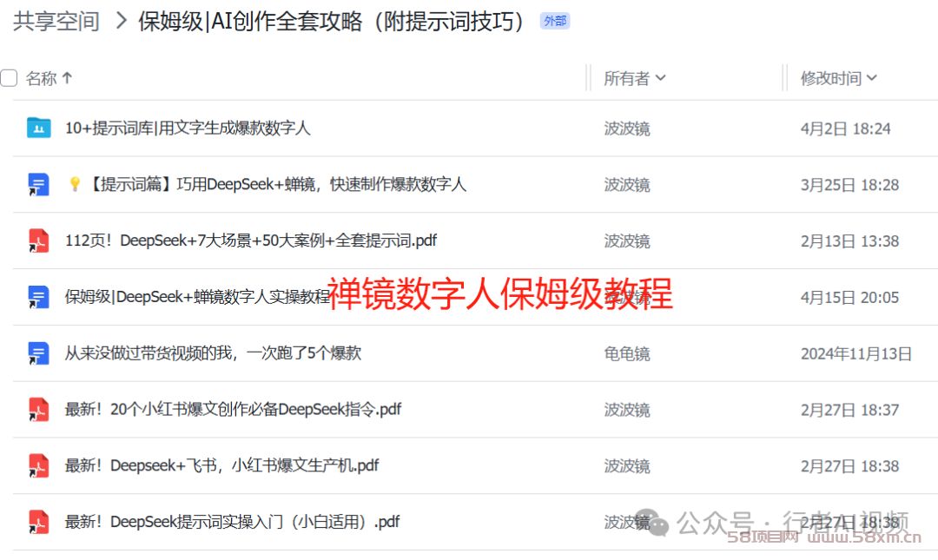Click owner 波波镜 in the 112页！ row
The width and height of the screenshot is (938, 560).
pyautogui.click(x=627, y=241)
